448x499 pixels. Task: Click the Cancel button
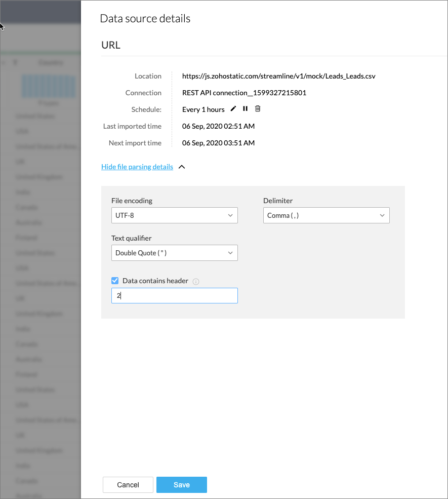click(128, 485)
